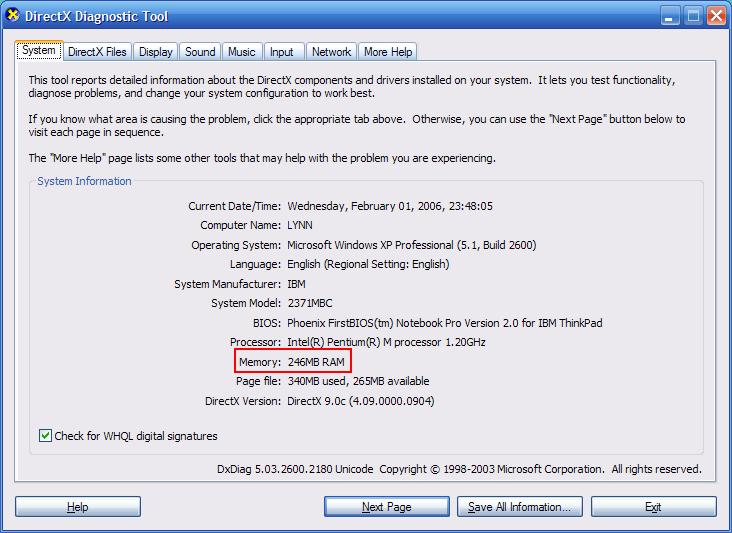Close the window with the red X
732x533 pixels.
point(716,16)
